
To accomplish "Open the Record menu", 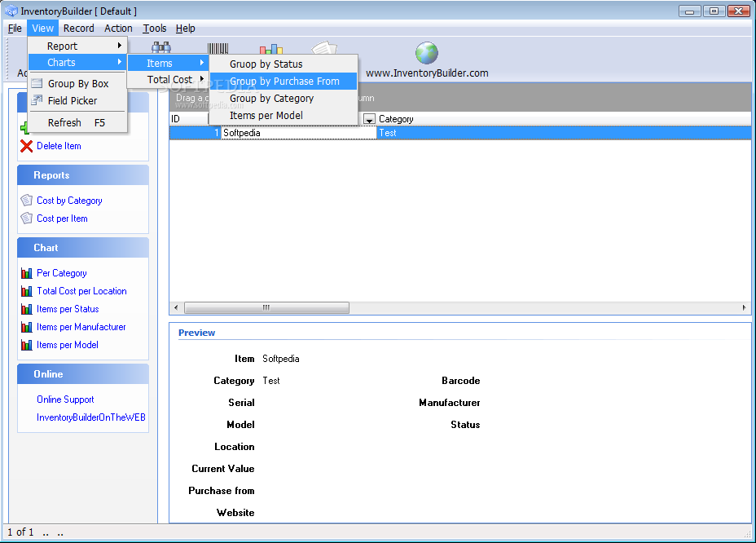I will pos(78,28).
